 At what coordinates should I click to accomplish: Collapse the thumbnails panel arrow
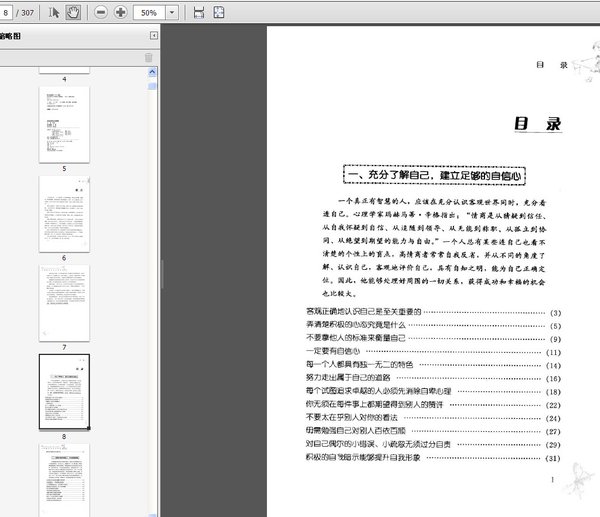pyautogui.click(x=153, y=36)
